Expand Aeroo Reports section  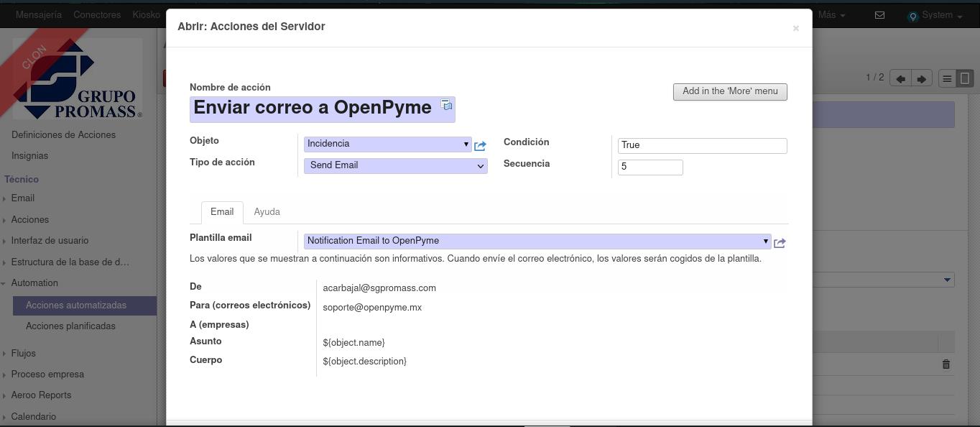tap(41, 395)
